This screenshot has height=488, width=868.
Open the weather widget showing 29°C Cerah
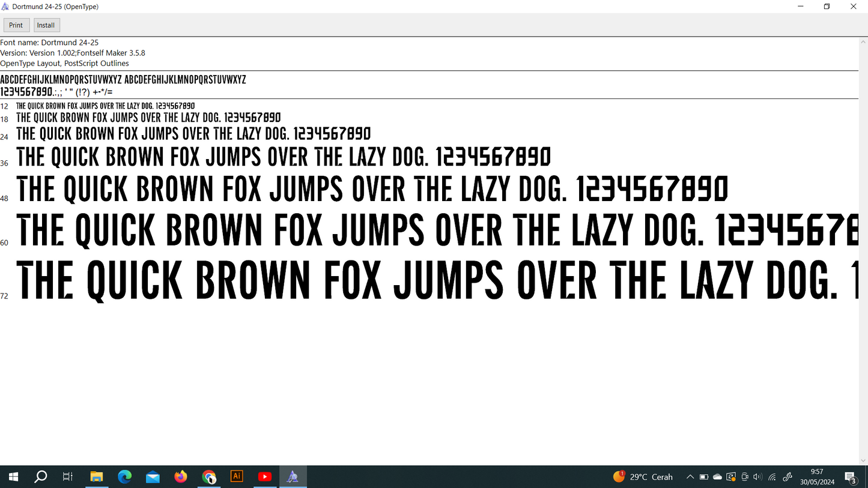(643, 477)
